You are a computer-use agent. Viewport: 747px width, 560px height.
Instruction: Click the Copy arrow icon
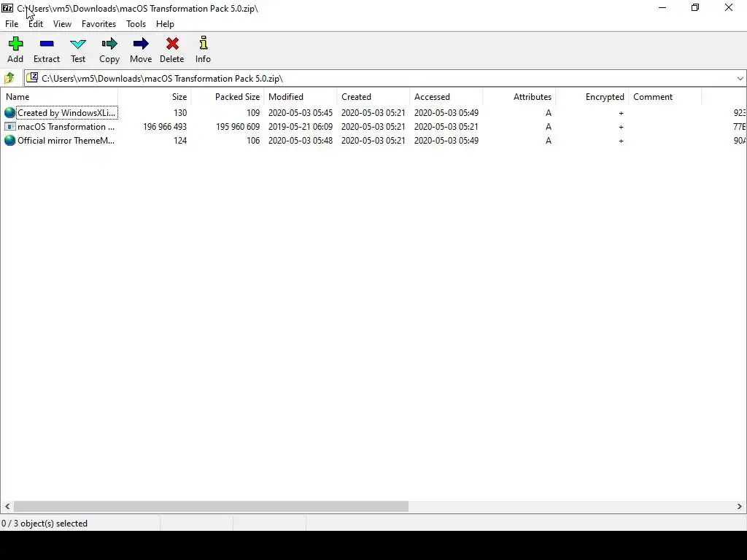pos(109,44)
